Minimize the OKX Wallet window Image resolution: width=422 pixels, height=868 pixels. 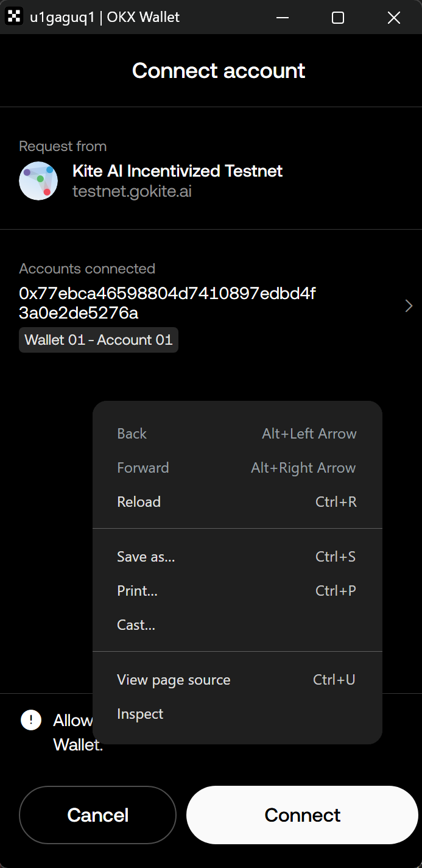pyautogui.click(x=282, y=17)
